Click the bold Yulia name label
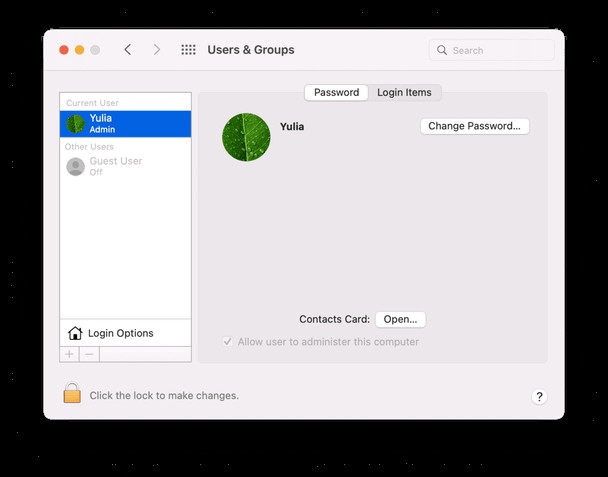The width and height of the screenshot is (608, 477). tap(292, 127)
